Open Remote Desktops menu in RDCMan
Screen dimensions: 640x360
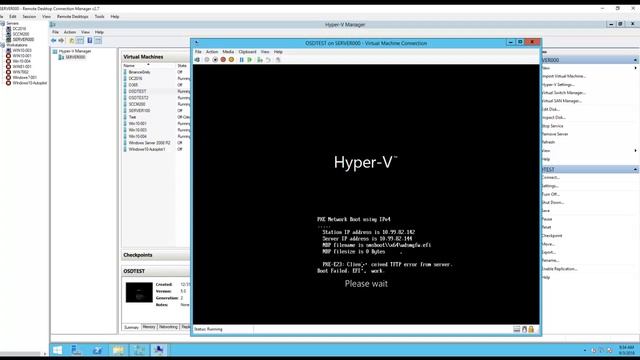coord(72,16)
